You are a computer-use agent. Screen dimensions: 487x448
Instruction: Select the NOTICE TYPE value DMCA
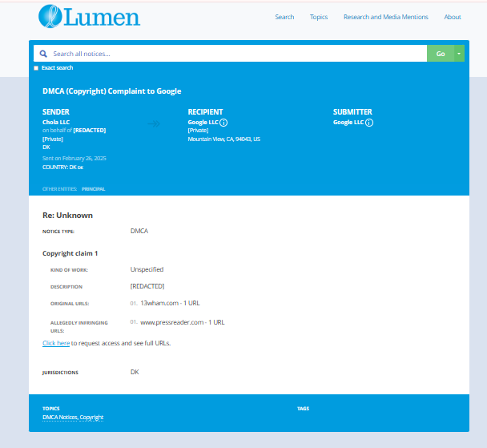(x=139, y=231)
